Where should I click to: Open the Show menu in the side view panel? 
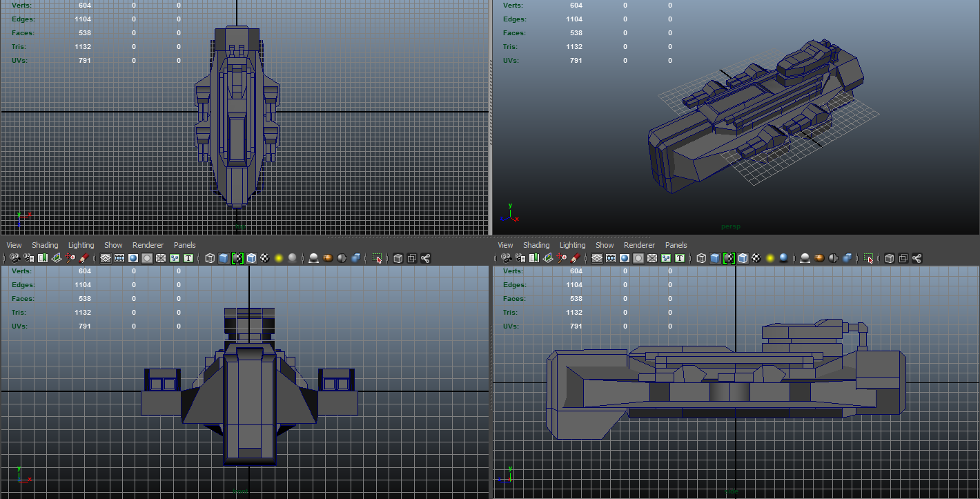point(605,245)
